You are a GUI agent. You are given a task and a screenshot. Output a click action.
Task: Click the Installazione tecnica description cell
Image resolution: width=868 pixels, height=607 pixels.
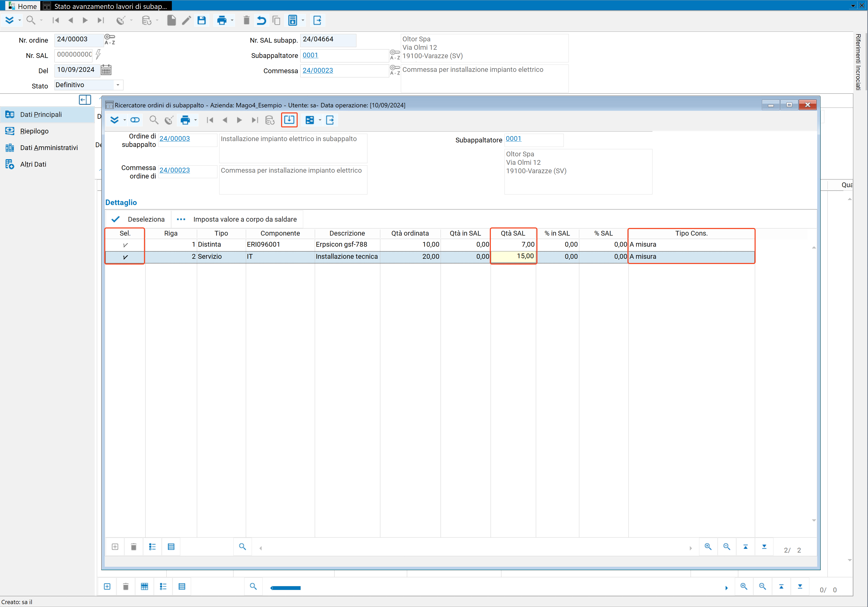[347, 257]
